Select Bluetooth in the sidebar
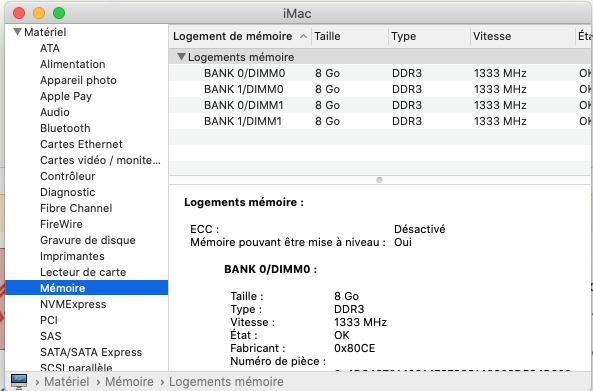This screenshot has width=593, height=391. [x=65, y=128]
